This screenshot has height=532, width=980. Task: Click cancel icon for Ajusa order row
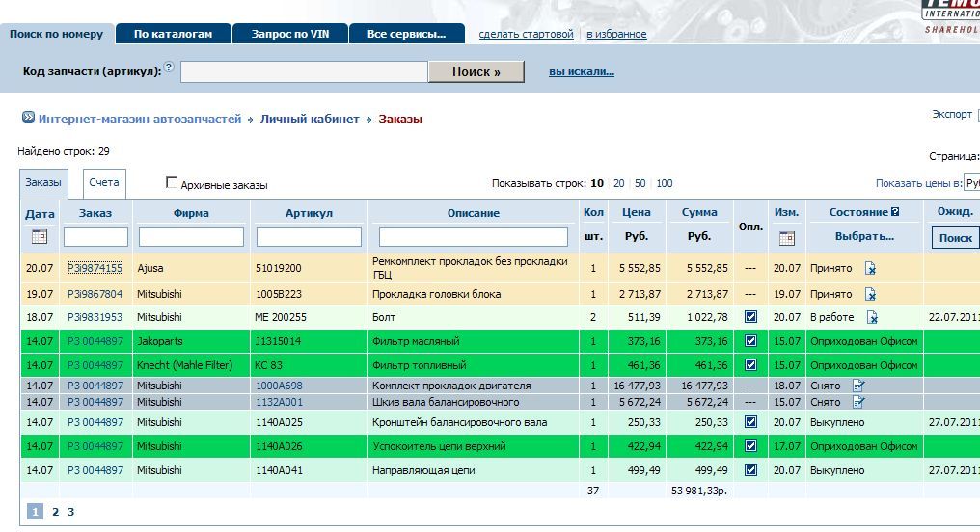(x=870, y=269)
